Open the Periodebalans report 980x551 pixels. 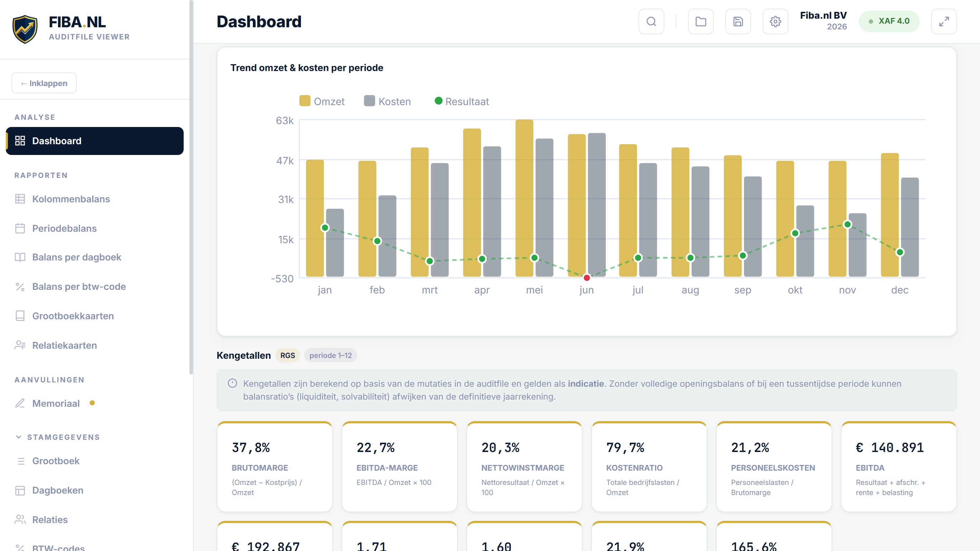[x=95, y=228]
